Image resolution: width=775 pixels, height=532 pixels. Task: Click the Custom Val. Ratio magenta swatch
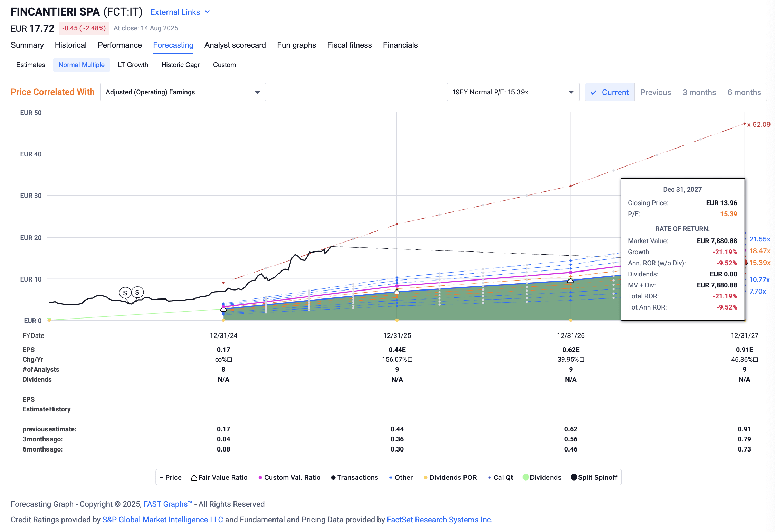point(260,478)
